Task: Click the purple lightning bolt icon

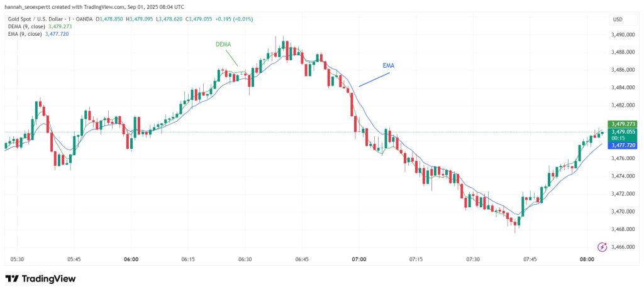Action: [602, 247]
